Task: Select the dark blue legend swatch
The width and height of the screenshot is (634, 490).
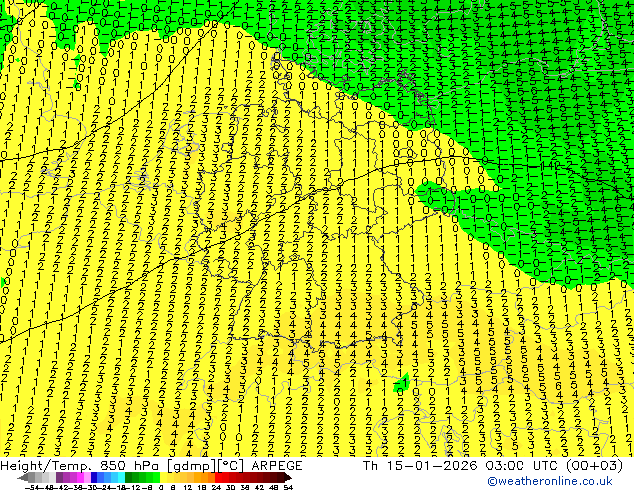Action: tap(94, 478)
